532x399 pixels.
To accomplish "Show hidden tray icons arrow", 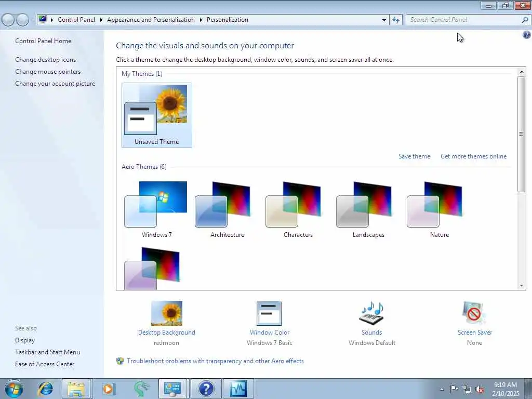I will click(x=442, y=389).
